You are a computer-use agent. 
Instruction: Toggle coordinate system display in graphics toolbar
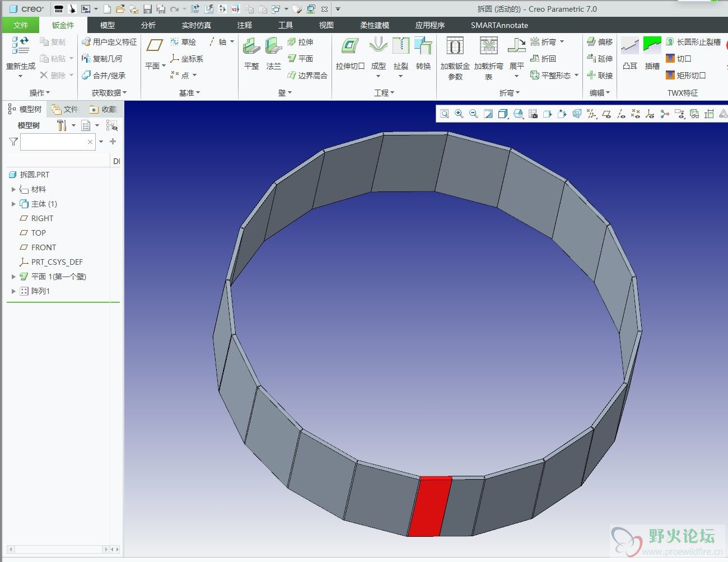650,114
